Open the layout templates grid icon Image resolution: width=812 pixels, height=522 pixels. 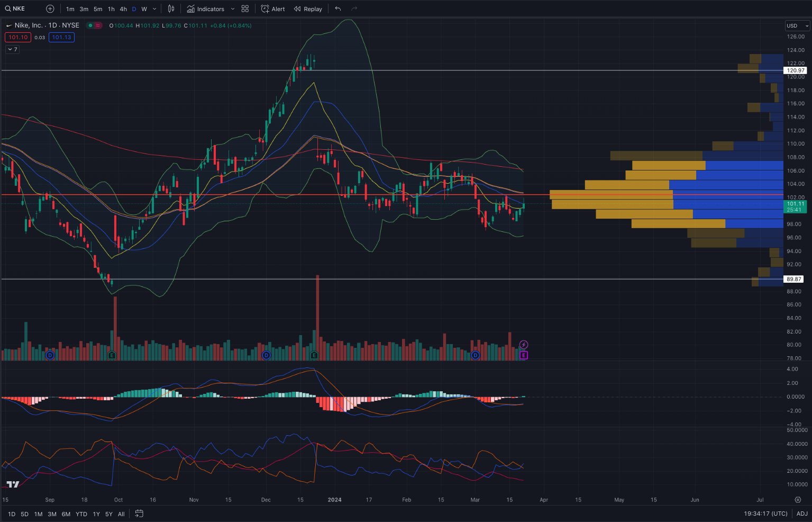(245, 8)
